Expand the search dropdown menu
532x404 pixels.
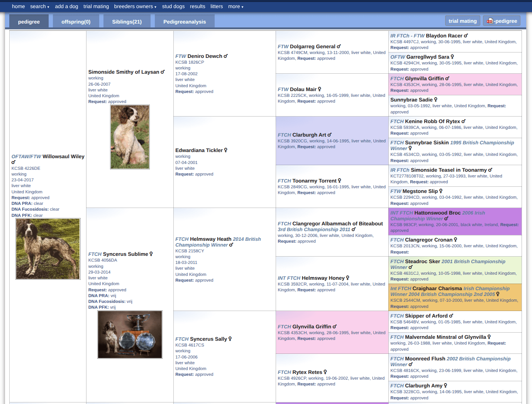pyautogui.click(x=40, y=6)
